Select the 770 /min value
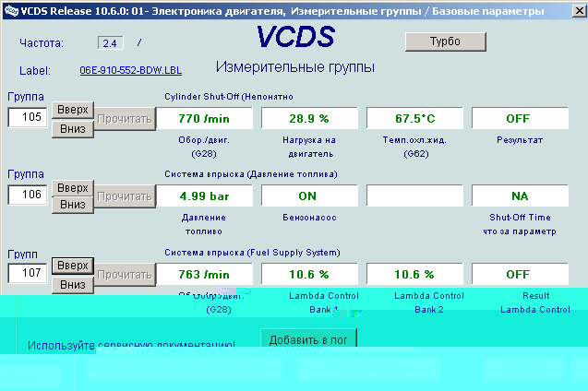The image size is (588, 391). (x=204, y=118)
